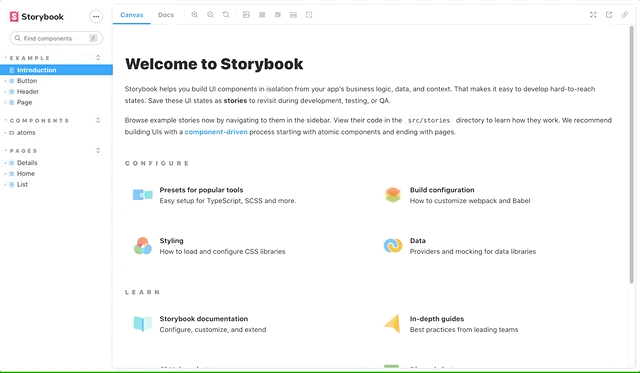Click the src/stories code snippet
This screenshot has height=373, width=640.
pos(429,120)
